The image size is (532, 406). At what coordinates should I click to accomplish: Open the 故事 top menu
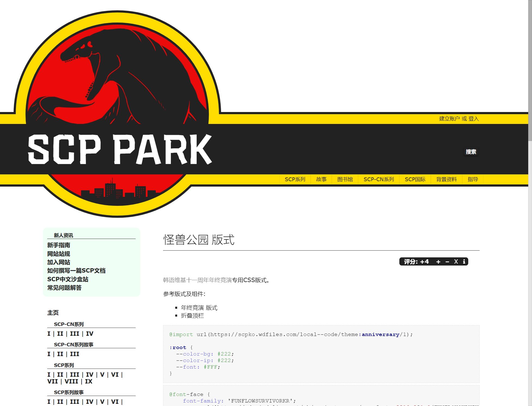321,179
